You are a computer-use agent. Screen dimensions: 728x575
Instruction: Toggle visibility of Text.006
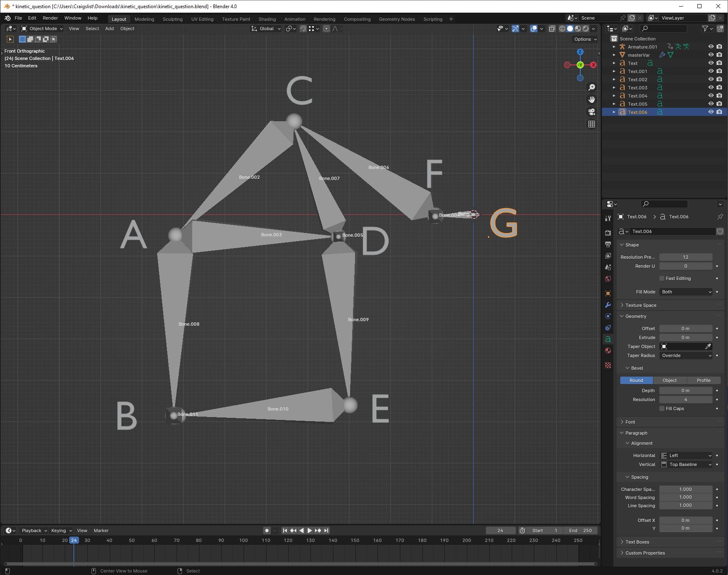(x=711, y=112)
